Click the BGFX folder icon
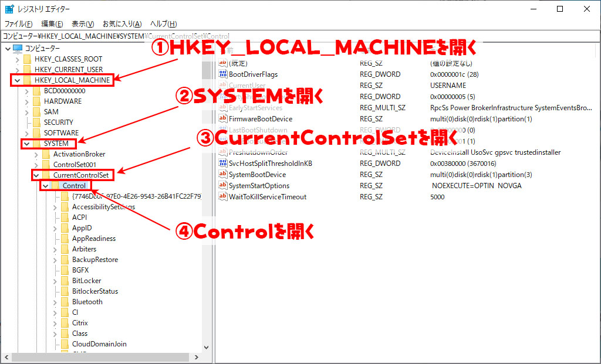The width and height of the screenshot is (601, 364). point(65,270)
